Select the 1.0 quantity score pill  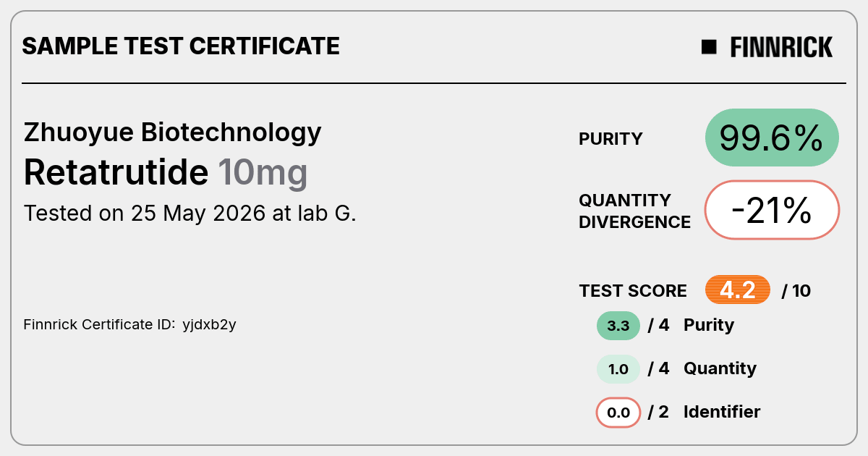pyautogui.click(x=618, y=369)
